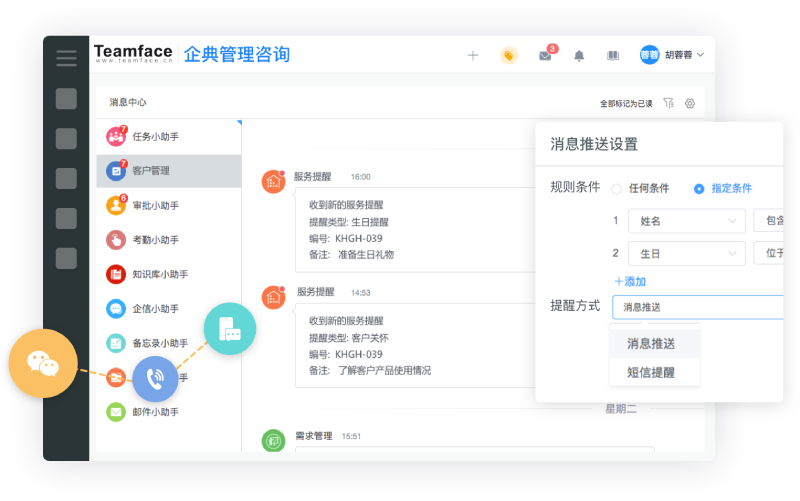Select 任务小助手 in the message list
This screenshot has width=800, height=501.
pyautogui.click(x=168, y=137)
